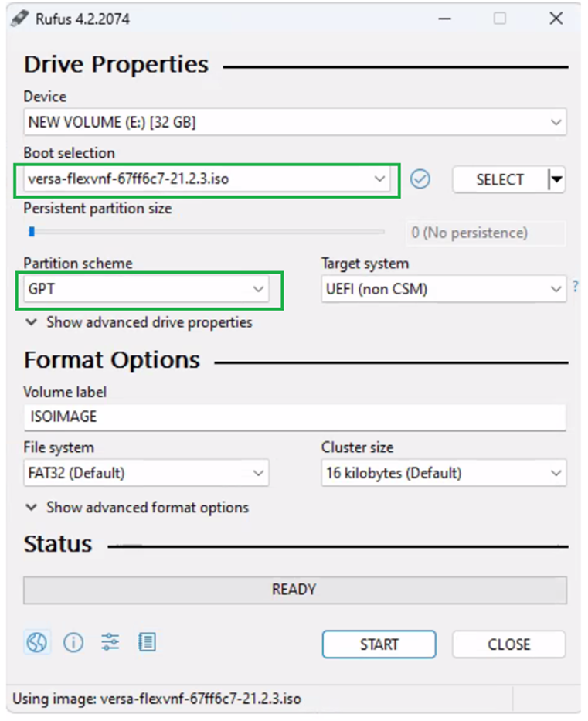This screenshot has width=588, height=721.
Task: Click the ISO checksum checkmark icon
Action: [x=420, y=179]
